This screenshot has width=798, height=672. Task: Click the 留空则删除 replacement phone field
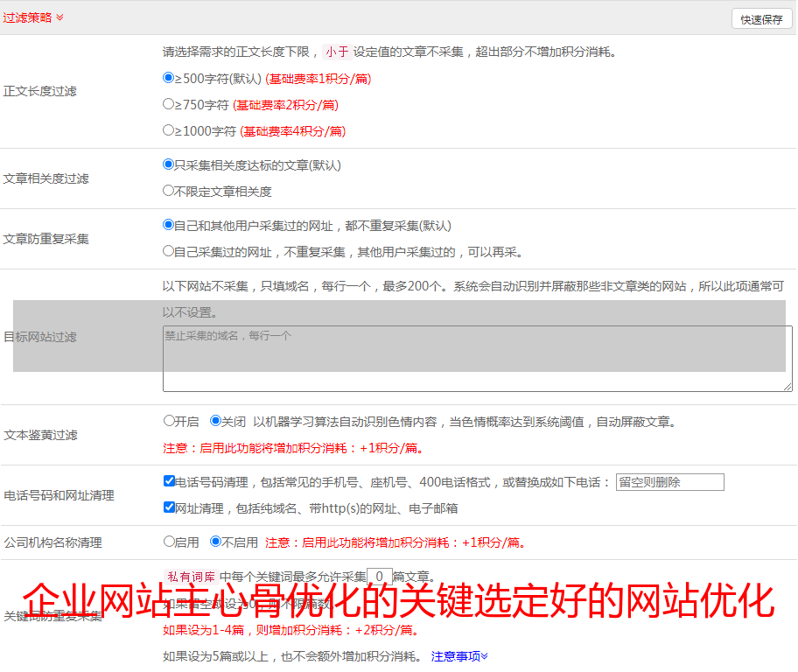pos(669,482)
